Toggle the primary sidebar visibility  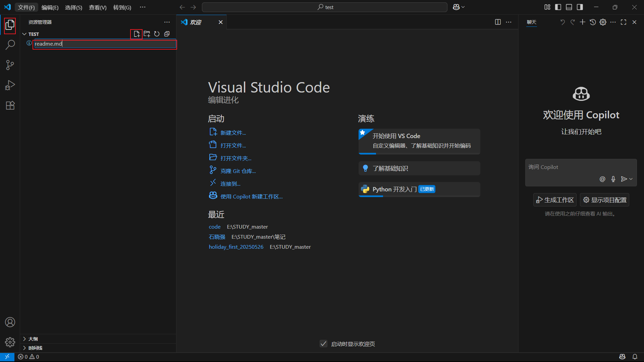click(558, 7)
